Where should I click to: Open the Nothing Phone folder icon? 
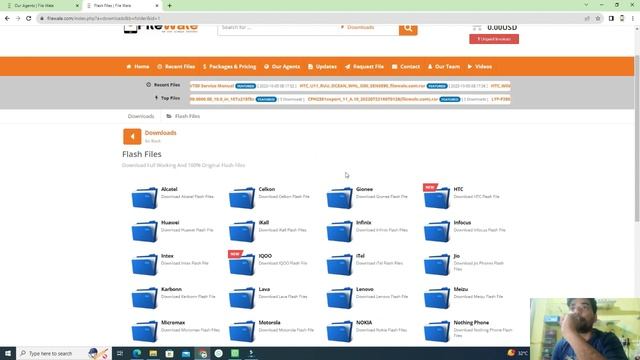437,331
